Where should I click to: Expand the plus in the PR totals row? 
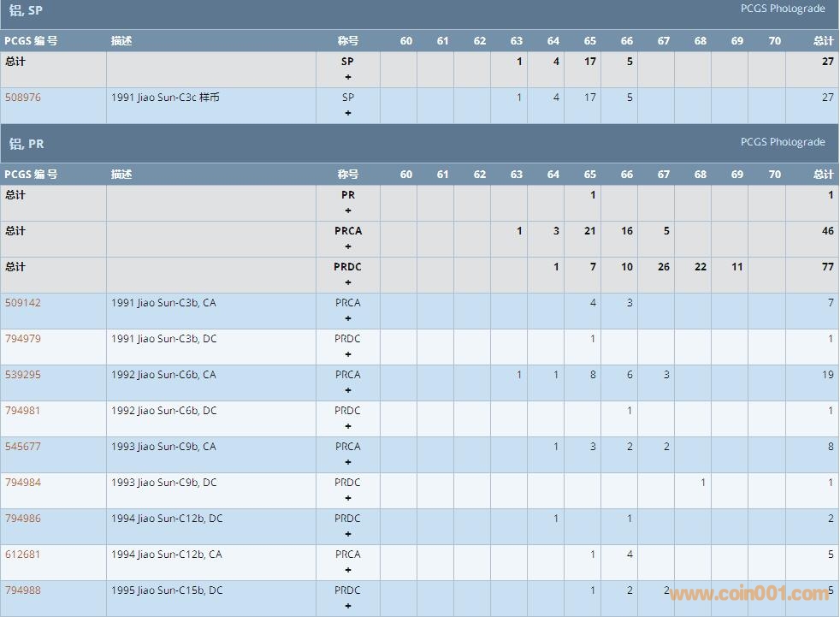point(348,211)
